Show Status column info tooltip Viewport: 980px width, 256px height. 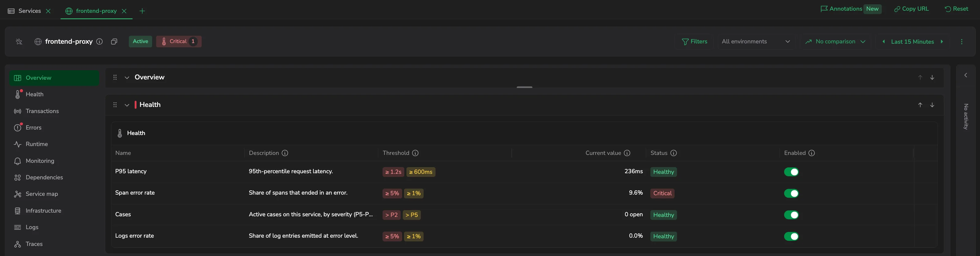point(674,153)
